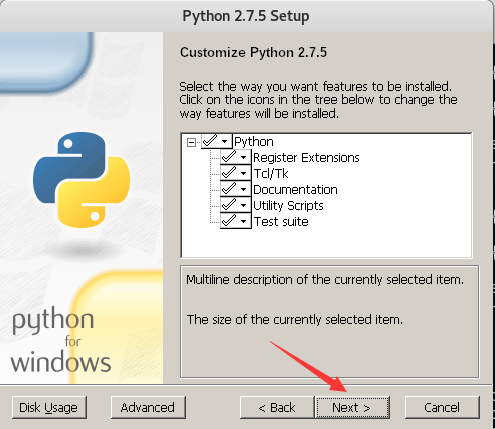
Task: Click the Python root feature install icon
Action: point(216,141)
